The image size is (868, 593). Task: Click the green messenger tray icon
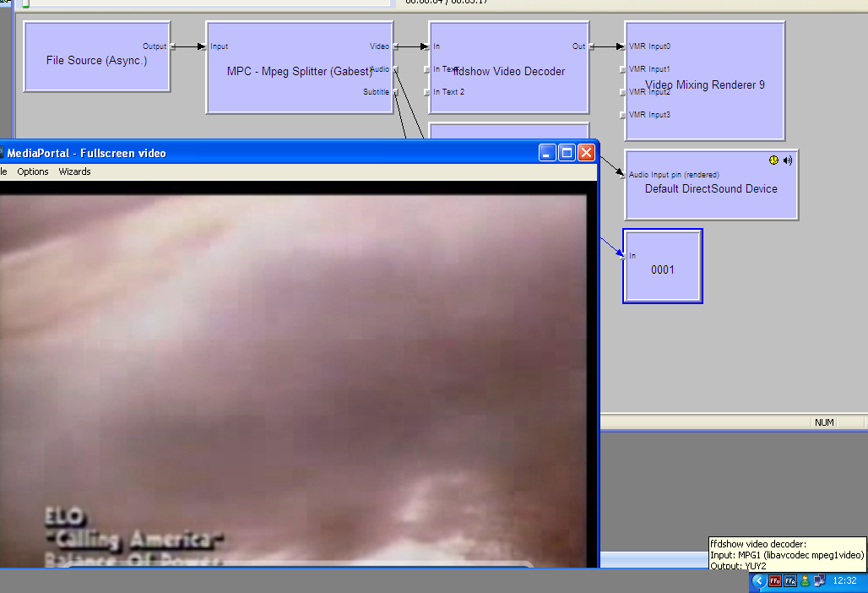click(805, 581)
